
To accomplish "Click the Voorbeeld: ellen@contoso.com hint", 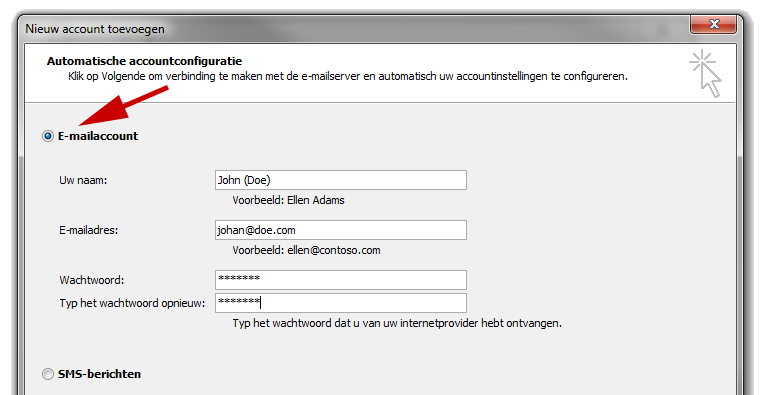I will pos(306,250).
